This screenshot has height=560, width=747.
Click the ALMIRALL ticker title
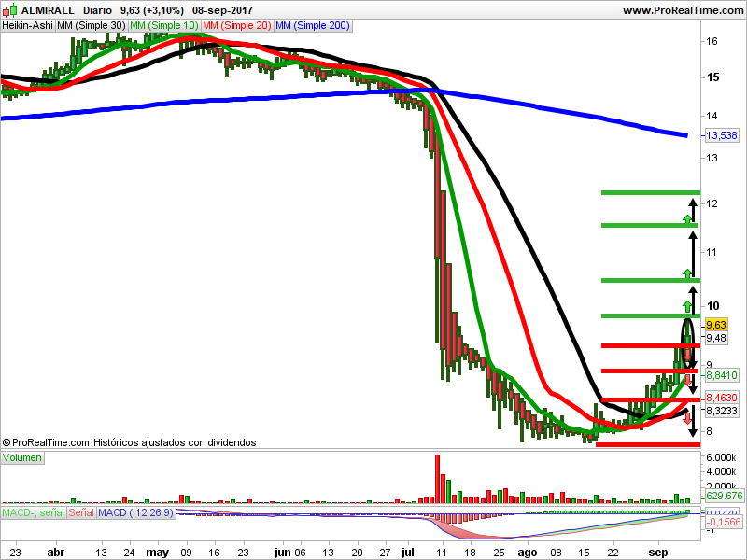pyautogui.click(x=48, y=10)
